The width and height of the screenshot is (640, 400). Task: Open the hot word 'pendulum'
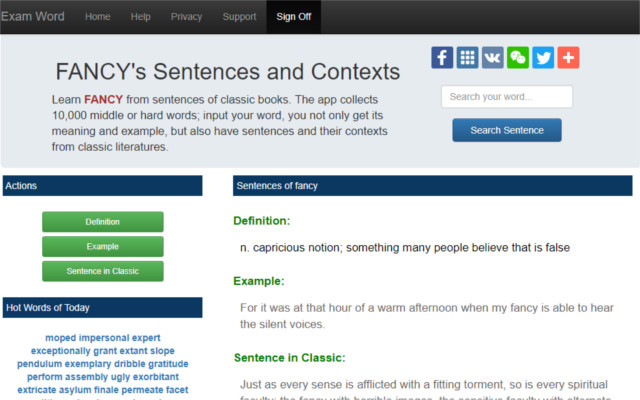(x=38, y=364)
